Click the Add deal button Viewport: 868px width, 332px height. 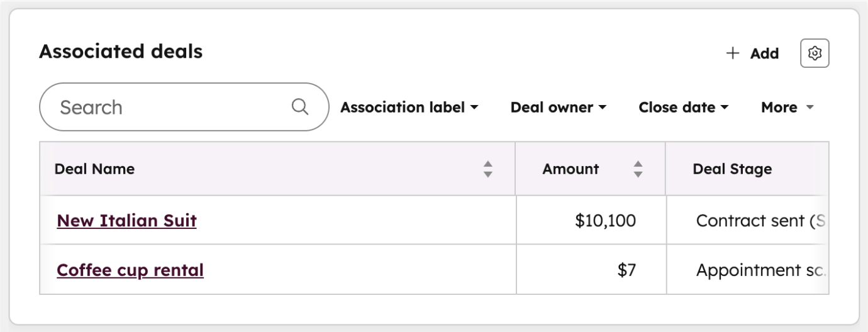[752, 53]
